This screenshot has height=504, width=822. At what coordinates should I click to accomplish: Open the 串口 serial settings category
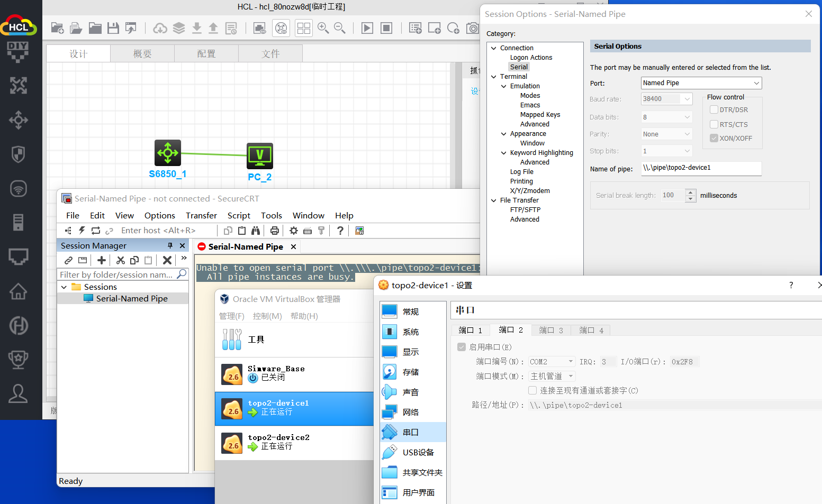point(413,432)
